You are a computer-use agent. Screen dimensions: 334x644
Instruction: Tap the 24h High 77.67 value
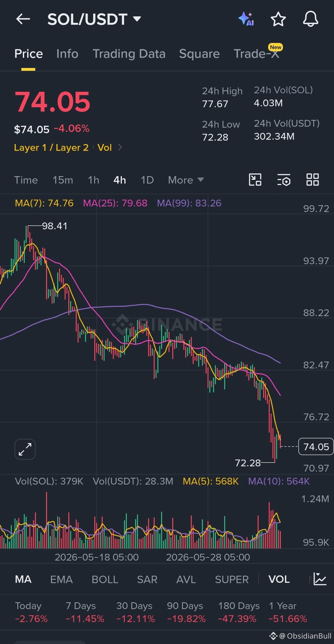pos(215,104)
